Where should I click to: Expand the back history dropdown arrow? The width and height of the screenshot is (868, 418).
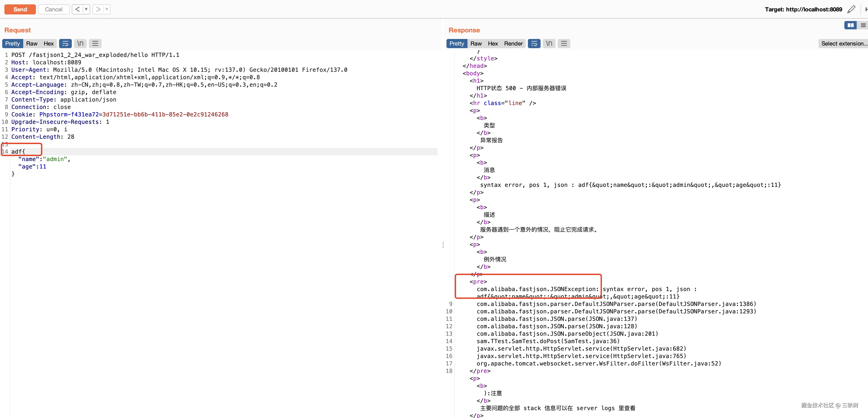click(x=86, y=9)
